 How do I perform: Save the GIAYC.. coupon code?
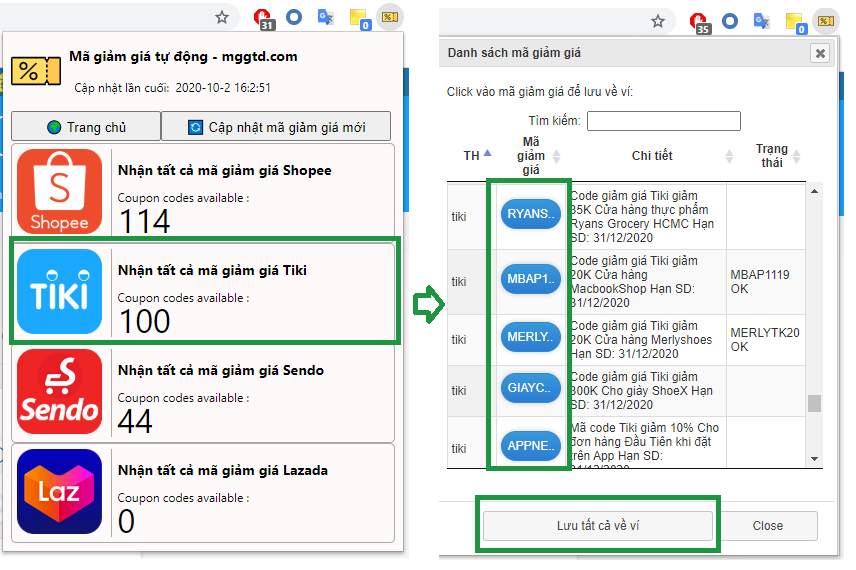[x=531, y=388]
